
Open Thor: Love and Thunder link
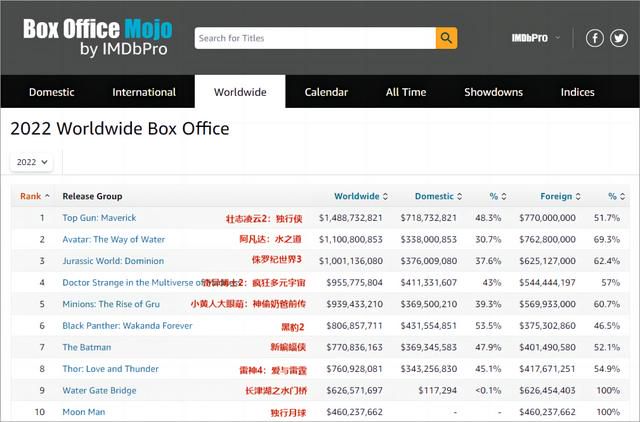(110, 369)
